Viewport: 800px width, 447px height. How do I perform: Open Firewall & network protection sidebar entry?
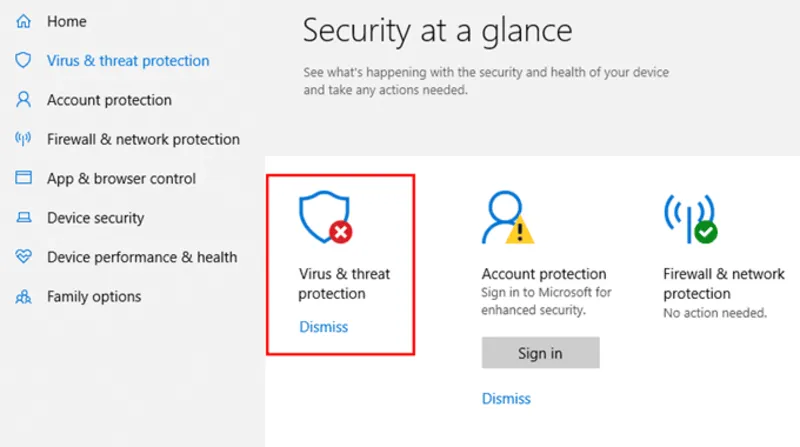(x=143, y=139)
